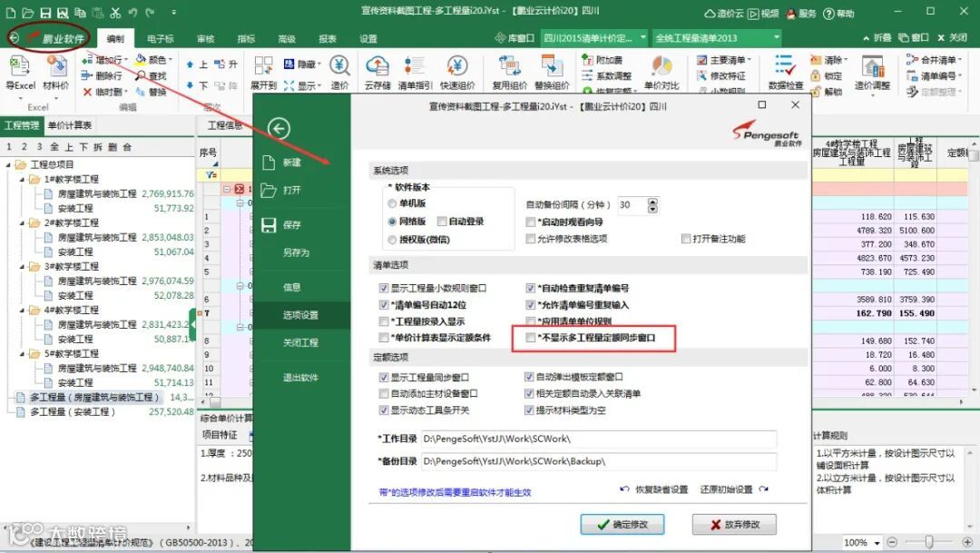Screen dimensions: 980x553
Task: Click the cut scissors icon in title bar
Action: 115,13
